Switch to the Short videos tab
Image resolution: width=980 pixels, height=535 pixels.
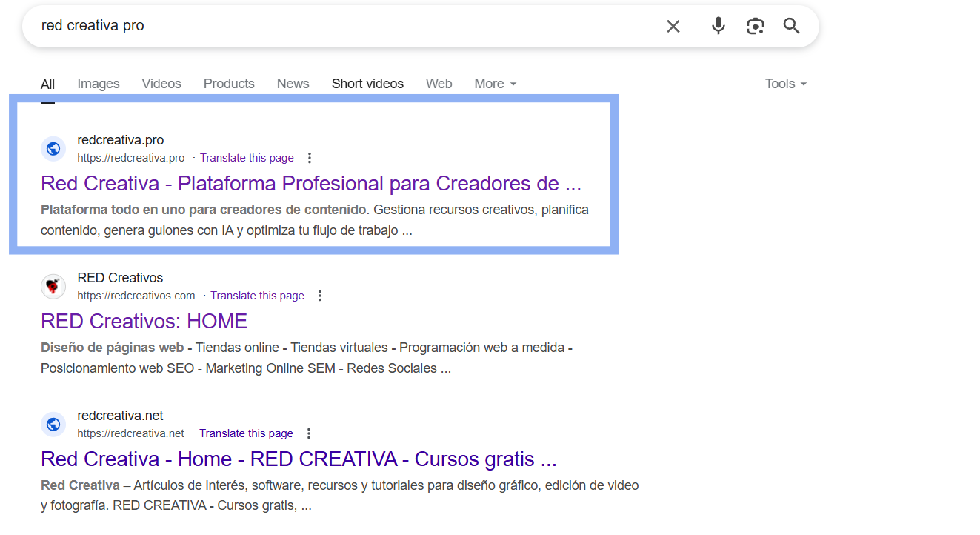click(367, 84)
